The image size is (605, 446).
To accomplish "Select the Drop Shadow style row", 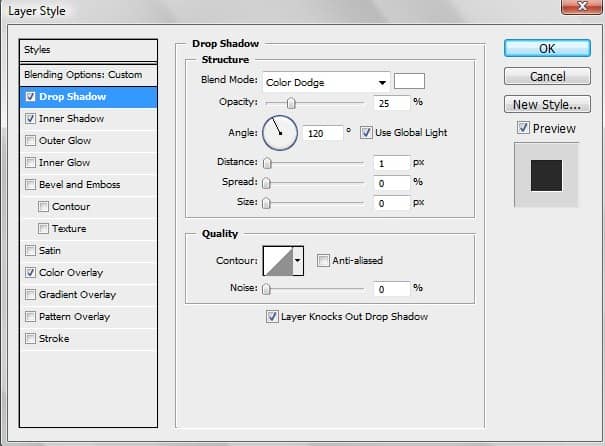I will click(88, 97).
